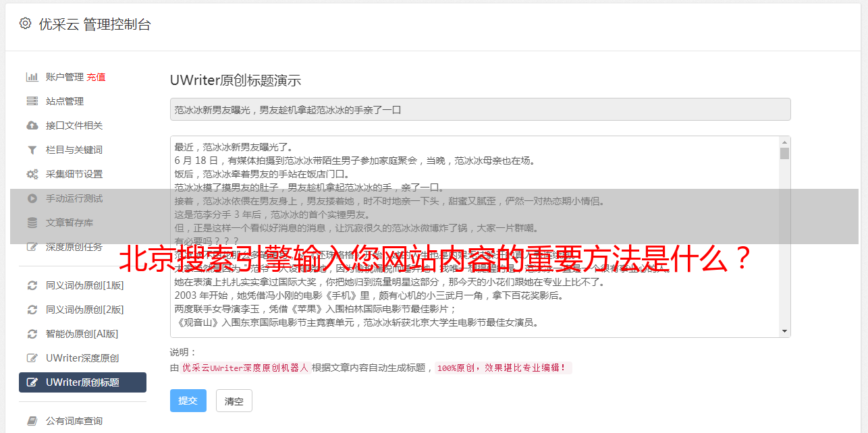Click the 接口文件相关 cloud upload icon
Image resolution: width=868 pixels, height=433 pixels.
click(x=32, y=125)
